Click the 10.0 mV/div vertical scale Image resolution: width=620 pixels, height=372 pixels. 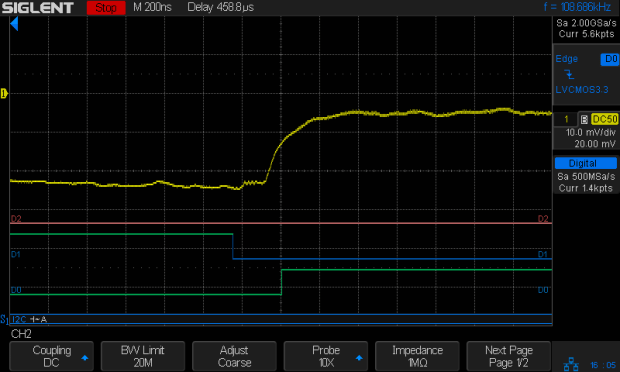coord(590,132)
